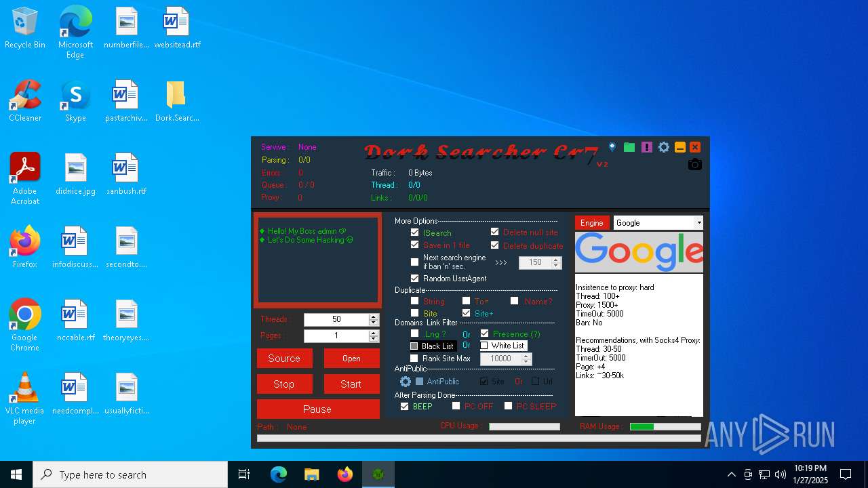The image size is (868, 488).
Task: Open Recycle Bin on desktop
Action: pyautogui.click(x=25, y=28)
